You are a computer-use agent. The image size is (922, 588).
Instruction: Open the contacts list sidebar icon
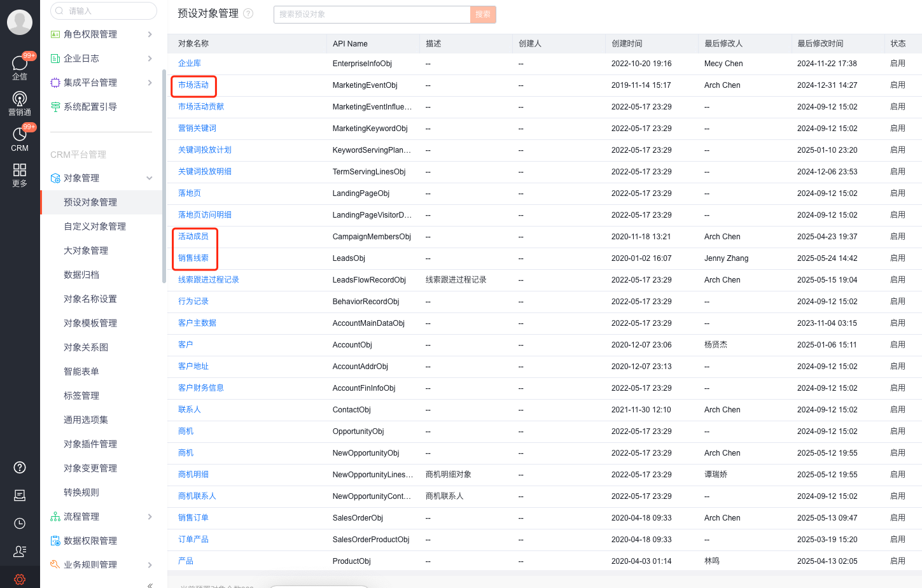(20, 551)
